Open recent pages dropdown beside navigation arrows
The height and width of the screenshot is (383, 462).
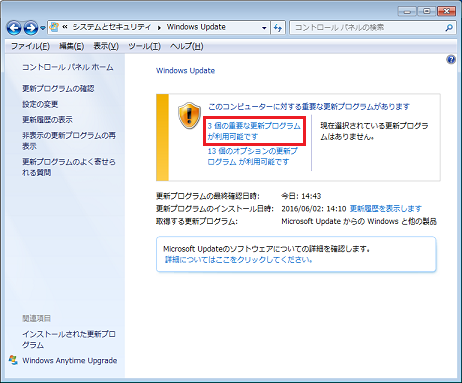(43, 28)
